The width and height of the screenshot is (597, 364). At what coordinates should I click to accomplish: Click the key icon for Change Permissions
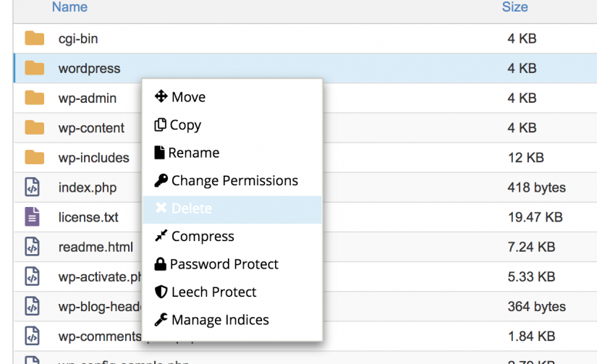161,180
